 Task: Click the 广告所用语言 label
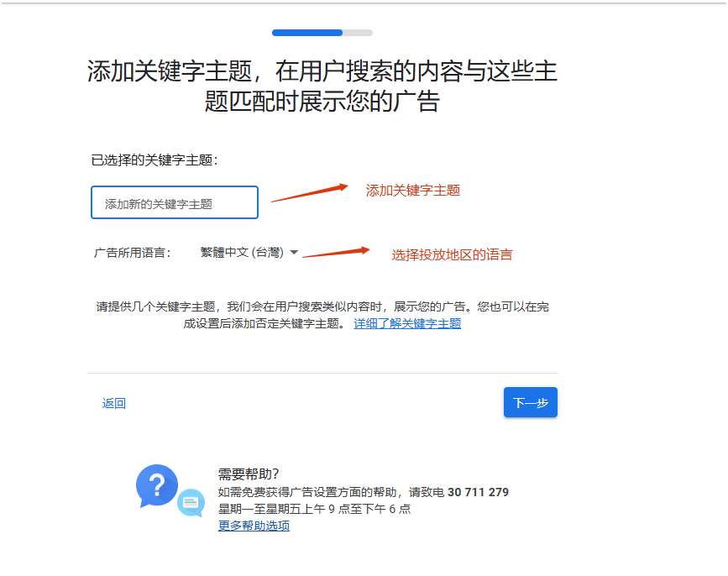[133, 253]
